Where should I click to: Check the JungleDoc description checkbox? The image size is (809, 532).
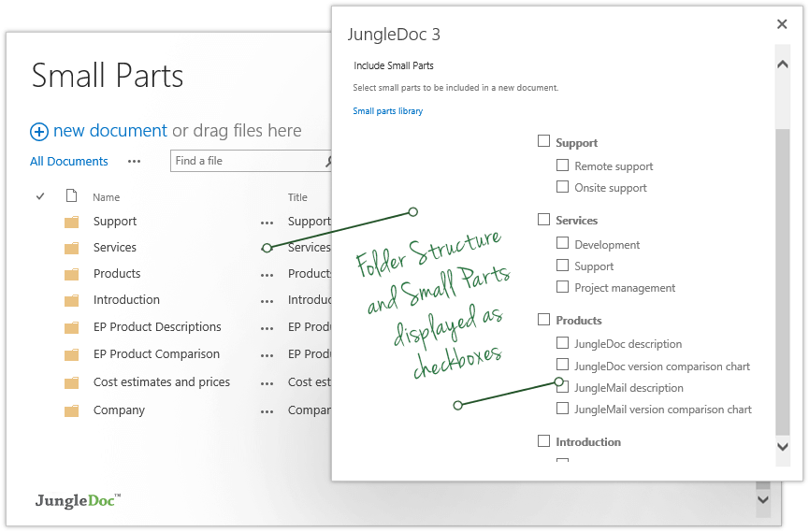click(x=562, y=342)
